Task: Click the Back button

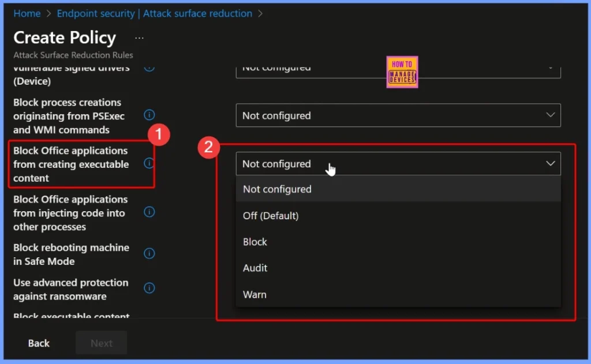Action: pyautogui.click(x=38, y=343)
